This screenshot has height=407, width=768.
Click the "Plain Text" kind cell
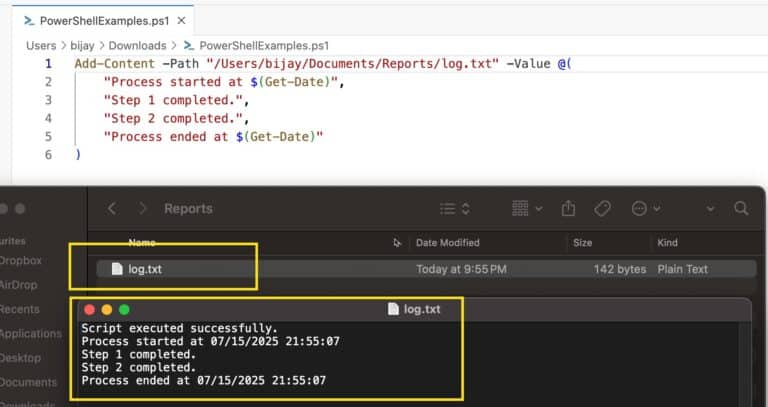pyautogui.click(x=682, y=269)
